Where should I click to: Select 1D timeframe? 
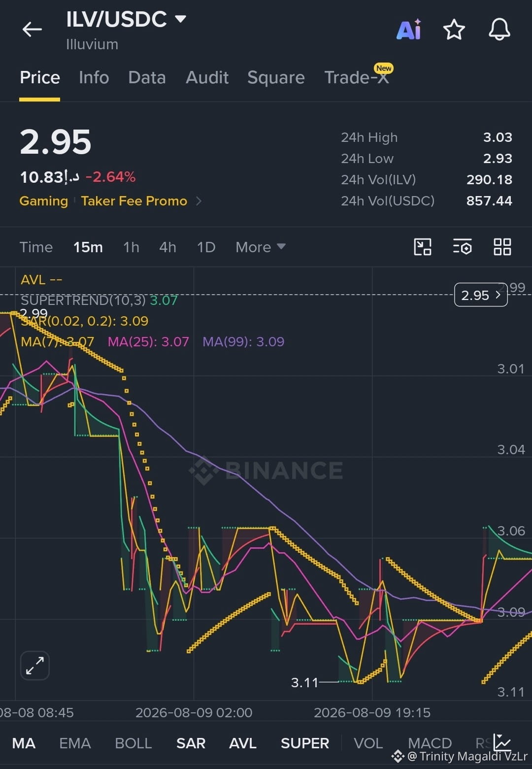206,247
